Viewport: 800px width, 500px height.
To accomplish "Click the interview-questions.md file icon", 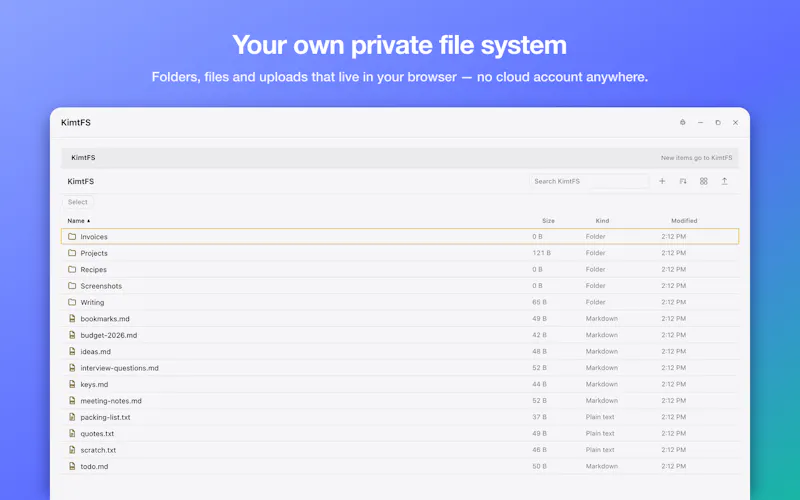I will tap(72, 368).
